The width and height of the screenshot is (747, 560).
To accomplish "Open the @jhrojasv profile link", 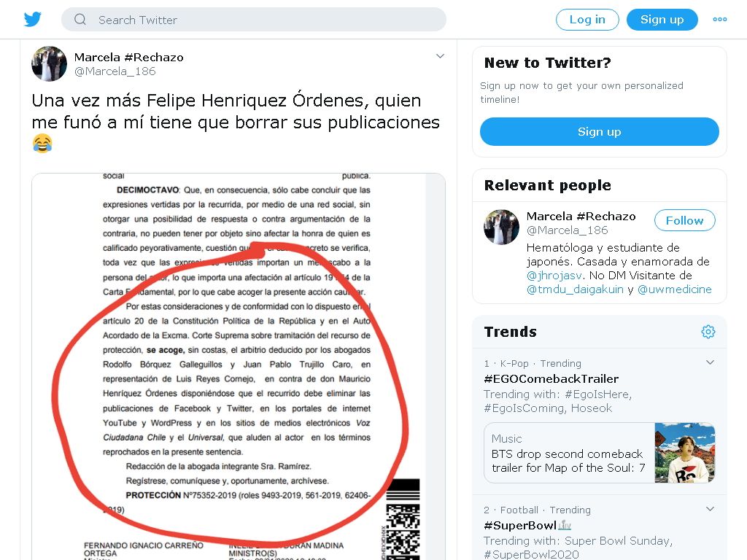I will pos(554,275).
